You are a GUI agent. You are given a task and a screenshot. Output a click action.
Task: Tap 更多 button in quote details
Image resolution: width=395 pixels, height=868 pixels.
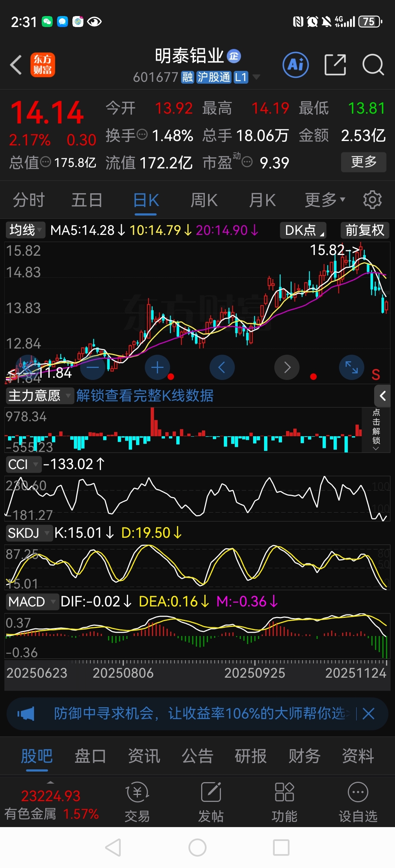(364, 162)
